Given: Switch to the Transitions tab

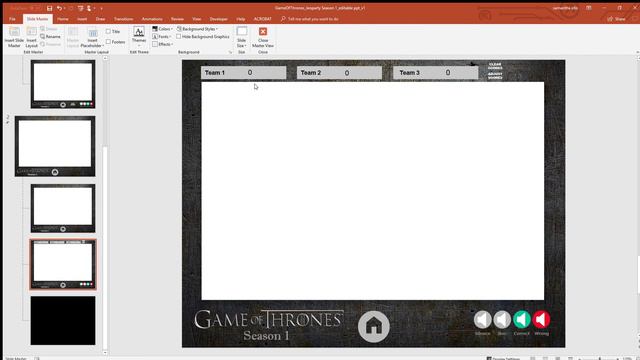Looking at the screenshot, I should coord(123,19).
